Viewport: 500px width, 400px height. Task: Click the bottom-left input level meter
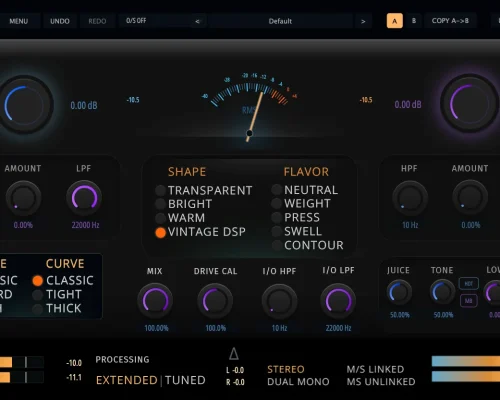pos(22,370)
